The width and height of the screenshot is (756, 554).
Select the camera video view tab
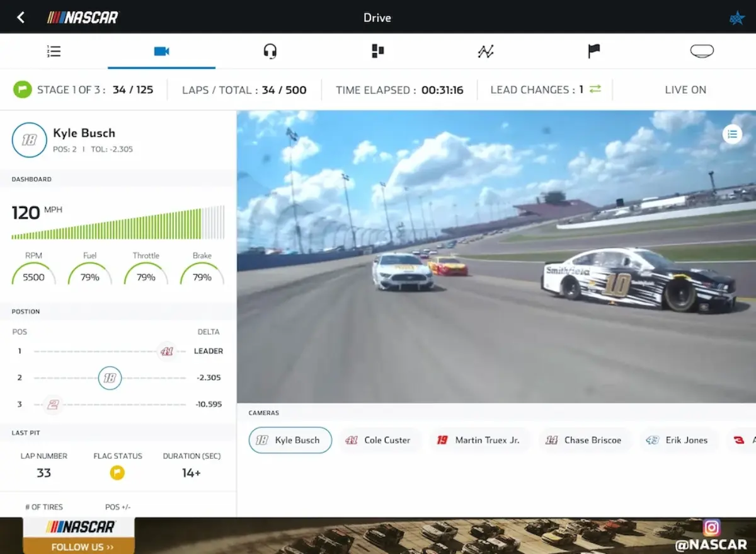(x=161, y=52)
